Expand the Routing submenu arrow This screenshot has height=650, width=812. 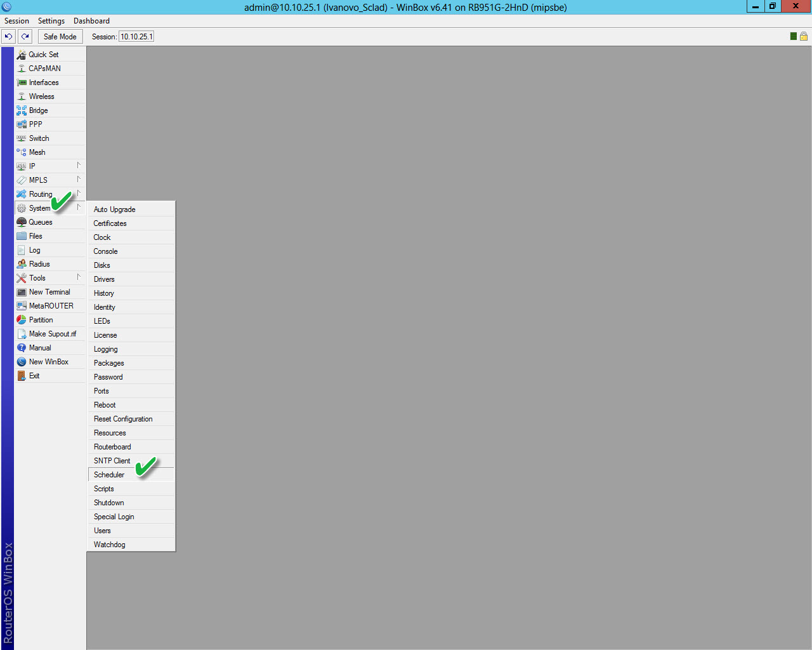pos(79,193)
